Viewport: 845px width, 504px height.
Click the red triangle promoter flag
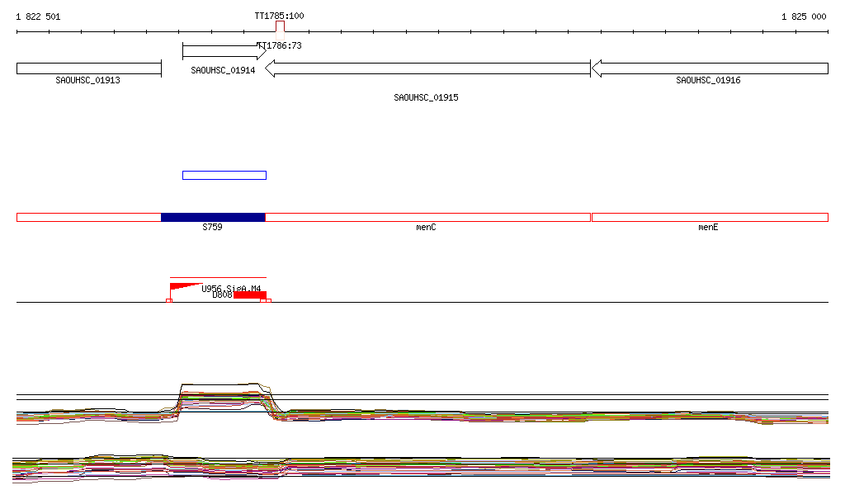(x=186, y=287)
